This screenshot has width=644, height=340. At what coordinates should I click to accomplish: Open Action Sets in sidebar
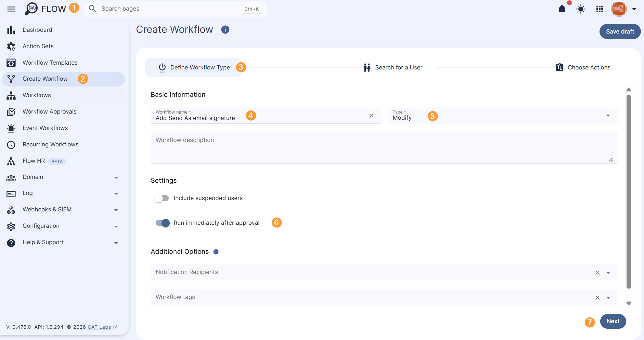[64, 46]
